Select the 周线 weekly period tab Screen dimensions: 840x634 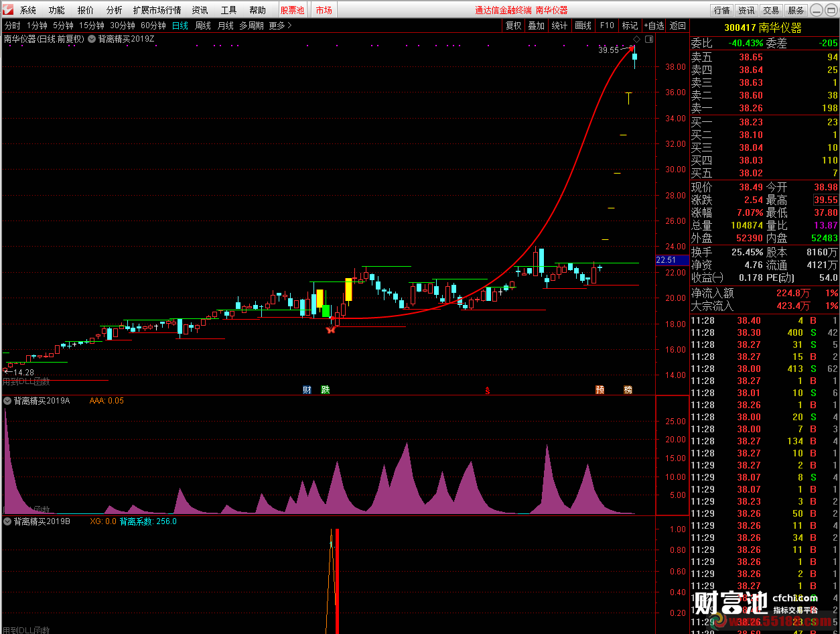coord(203,25)
